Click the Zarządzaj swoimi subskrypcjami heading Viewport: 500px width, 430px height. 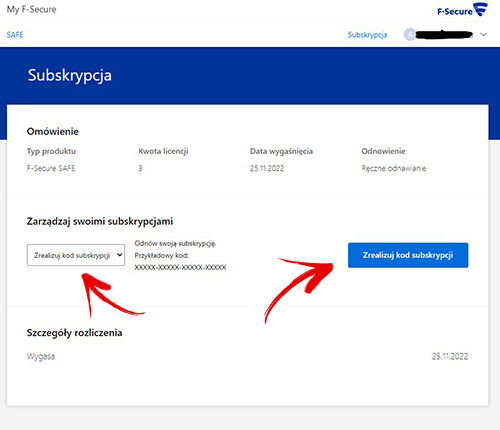[x=100, y=221]
